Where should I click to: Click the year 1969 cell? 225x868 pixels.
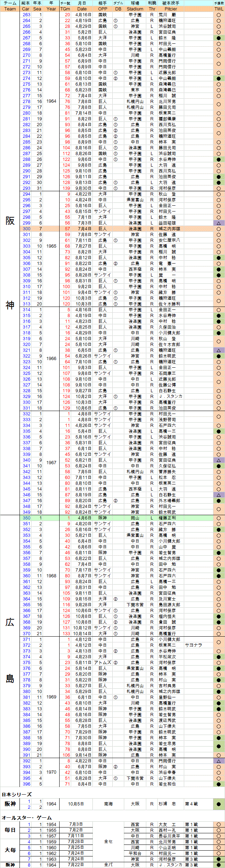tap(51, 697)
